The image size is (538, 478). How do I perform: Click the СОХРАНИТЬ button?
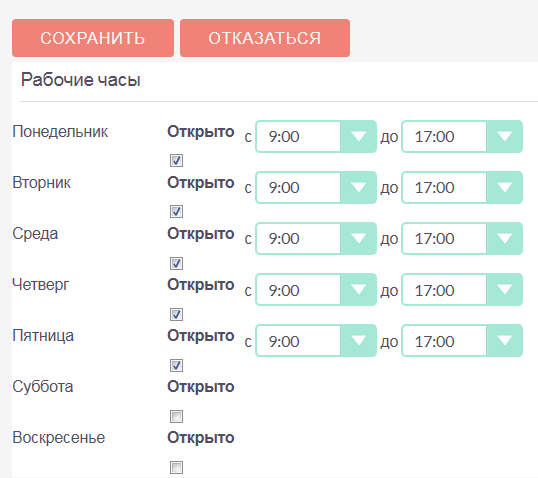[x=93, y=38]
